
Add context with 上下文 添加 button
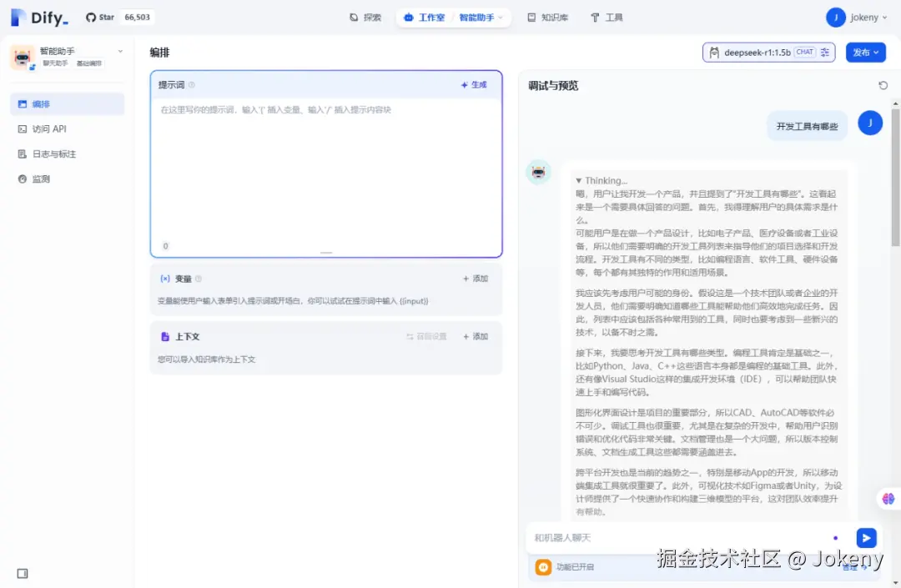tap(476, 336)
